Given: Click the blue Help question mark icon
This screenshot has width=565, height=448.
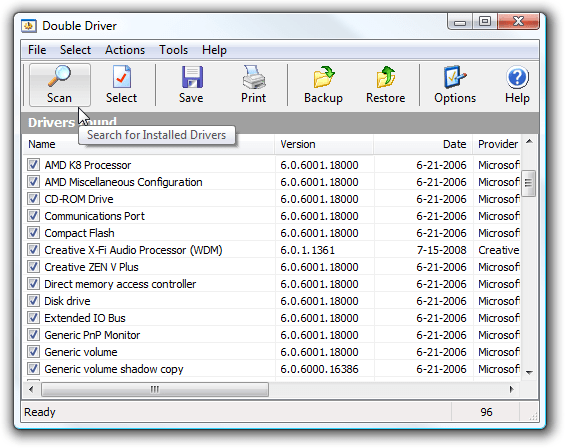Looking at the screenshot, I should pos(517,77).
